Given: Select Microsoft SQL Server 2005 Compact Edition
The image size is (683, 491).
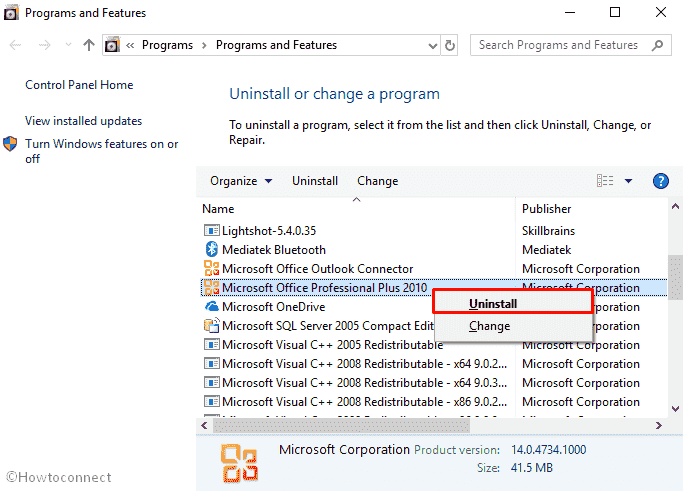Looking at the screenshot, I should coord(328,326).
